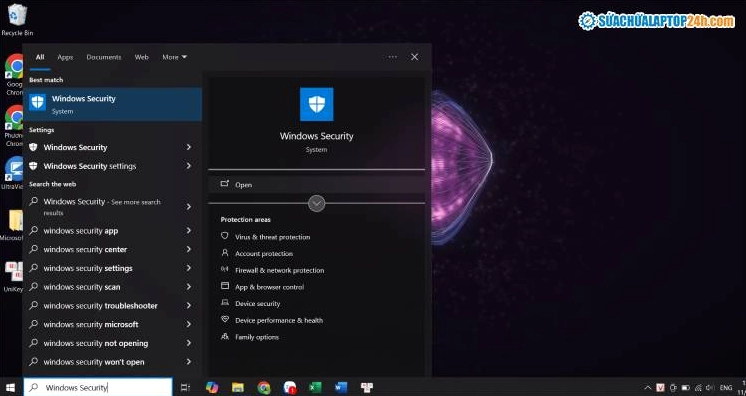Expand arrow for windows security troubleshooter
Viewport: 746px width, 396px height.
point(189,306)
